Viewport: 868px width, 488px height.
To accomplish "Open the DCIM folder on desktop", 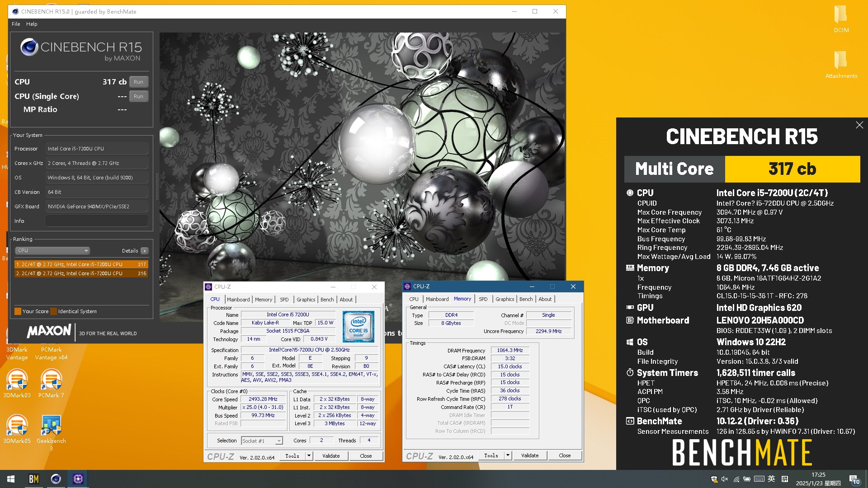I will click(x=841, y=19).
